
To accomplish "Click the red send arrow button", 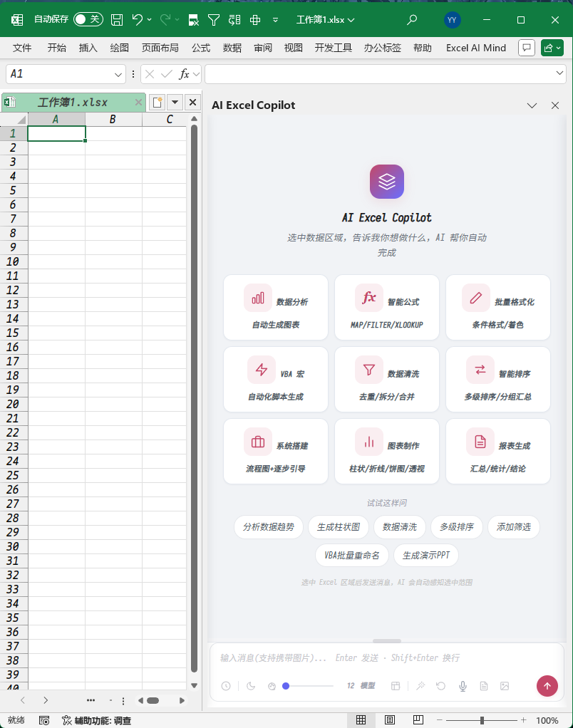I will (547, 686).
